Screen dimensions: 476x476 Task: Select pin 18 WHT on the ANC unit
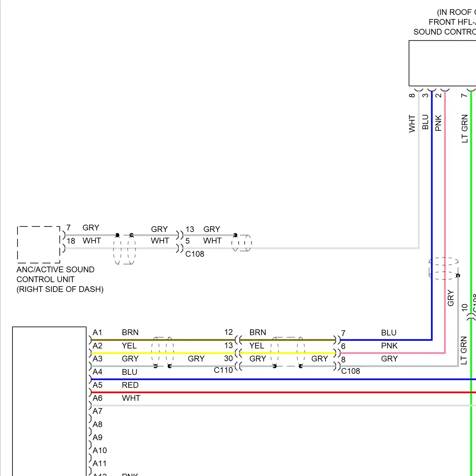tap(70, 241)
